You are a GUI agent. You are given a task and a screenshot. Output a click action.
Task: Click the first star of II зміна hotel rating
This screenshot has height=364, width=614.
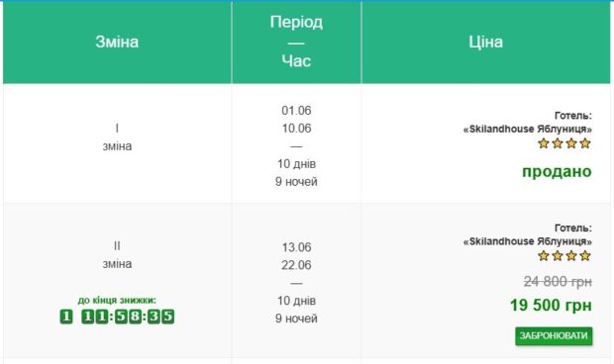click(543, 256)
